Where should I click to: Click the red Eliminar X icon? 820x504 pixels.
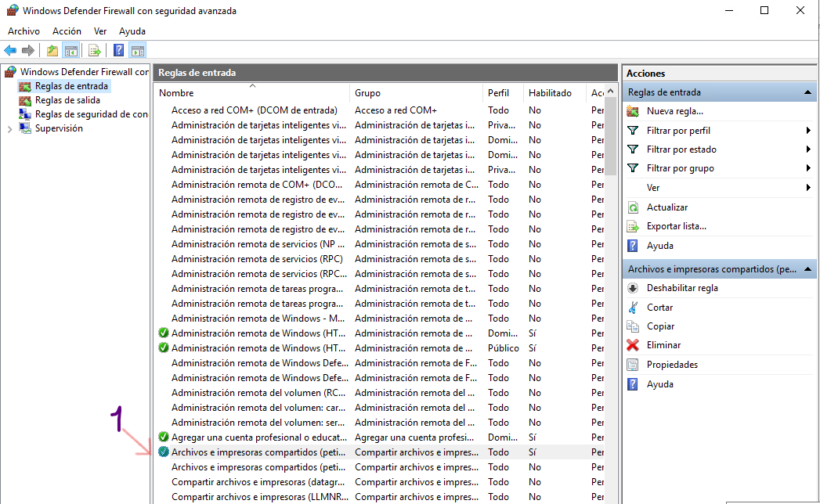(x=633, y=345)
